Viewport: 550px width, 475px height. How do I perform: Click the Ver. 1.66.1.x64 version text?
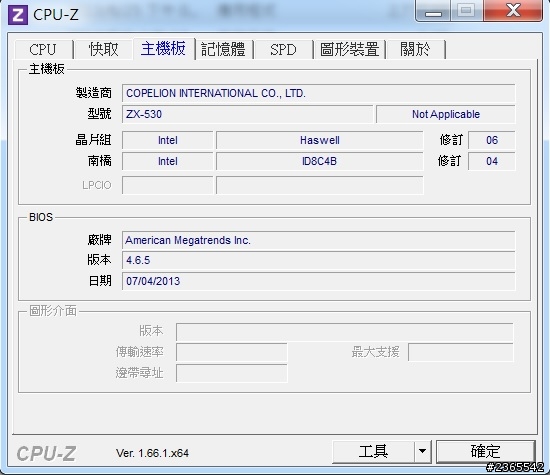152,453
